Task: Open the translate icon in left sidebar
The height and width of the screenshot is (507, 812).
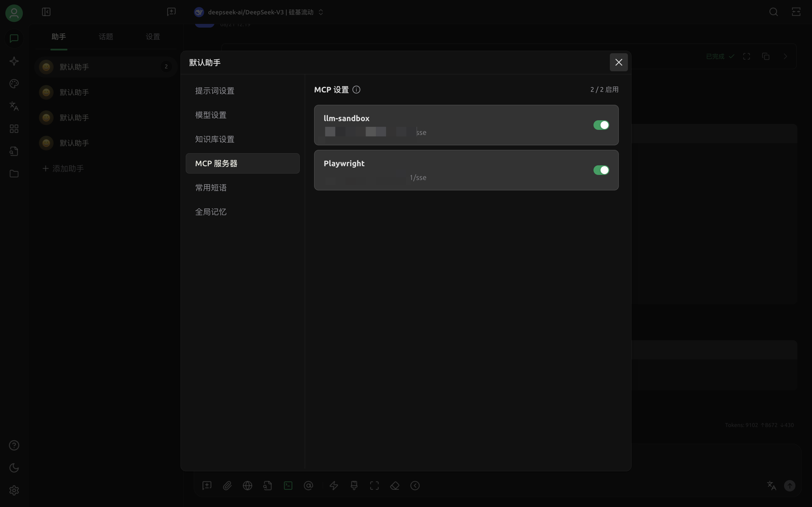Action: [x=14, y=106]
